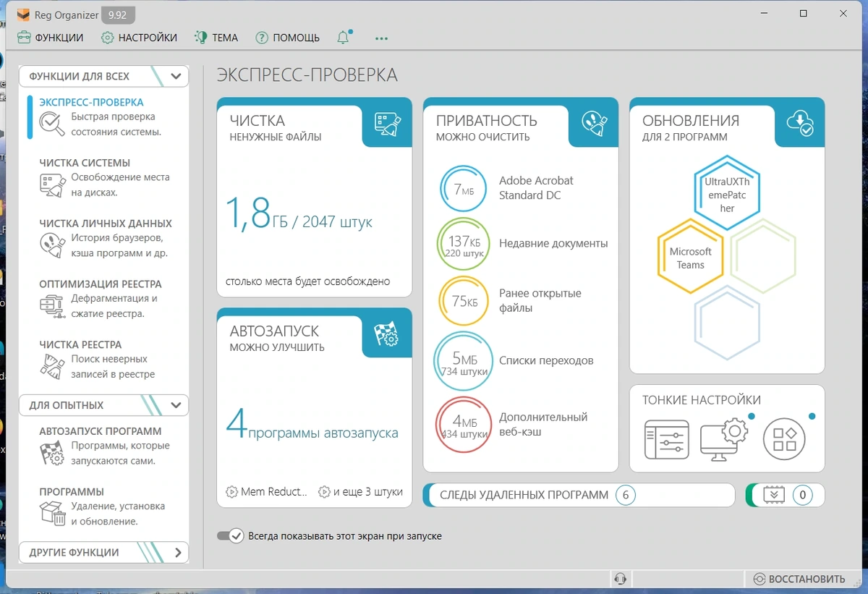Open the НАСТРОЙКИ menu
868x594 pixels.
click(139, 38)
